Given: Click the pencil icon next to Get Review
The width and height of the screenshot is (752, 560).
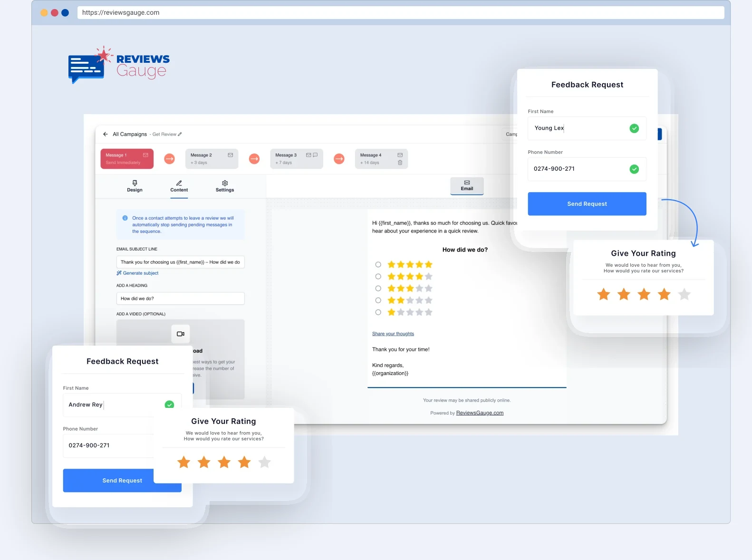Looking at the screenshot, I should 180,134.
